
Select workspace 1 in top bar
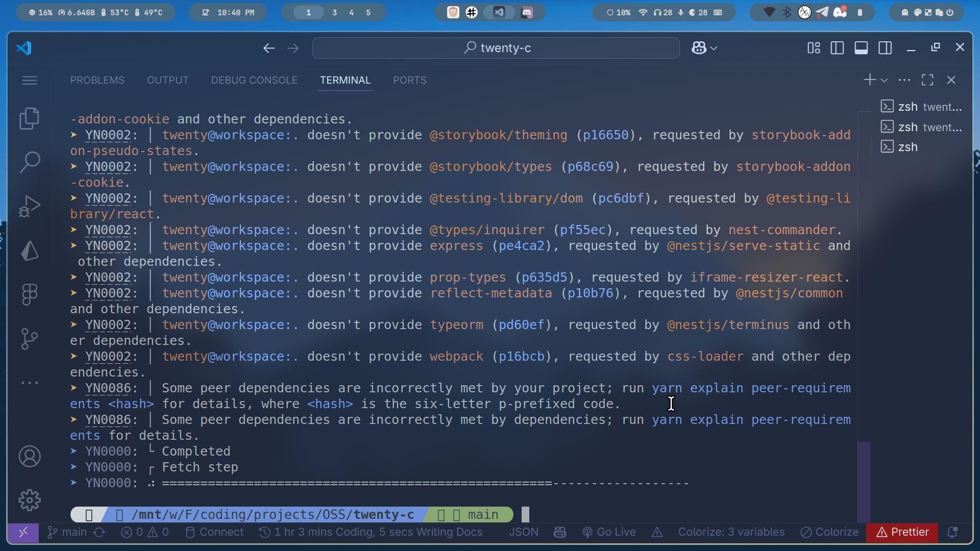click(x=308, y=12)
